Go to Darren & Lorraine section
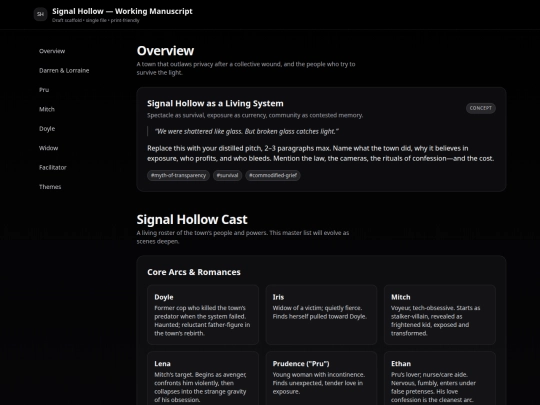This screenshot has width=540, height=405. (x=64, y=70)
